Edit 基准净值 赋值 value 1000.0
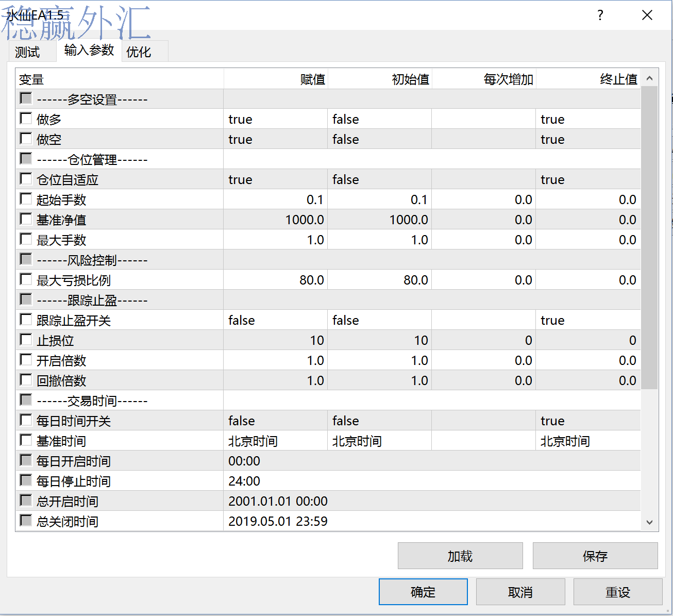Viewport: 673px width, 616px height. 276,220
